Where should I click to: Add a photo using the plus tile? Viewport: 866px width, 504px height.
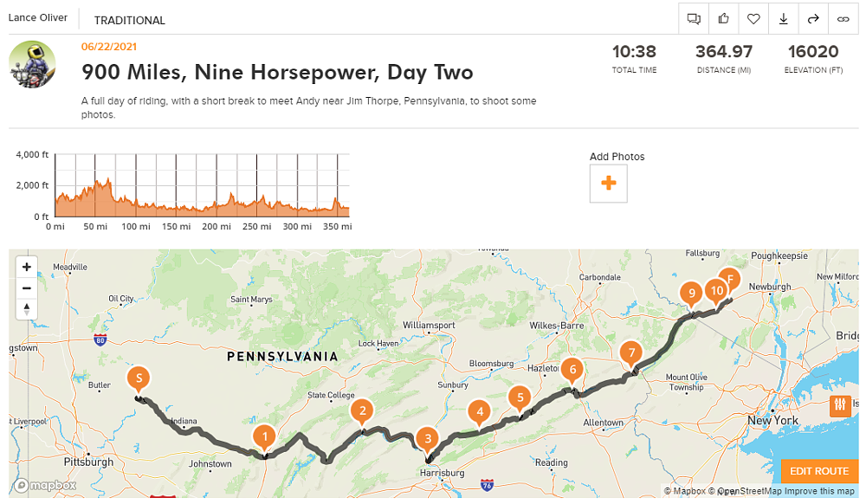(x=608, y=183)
